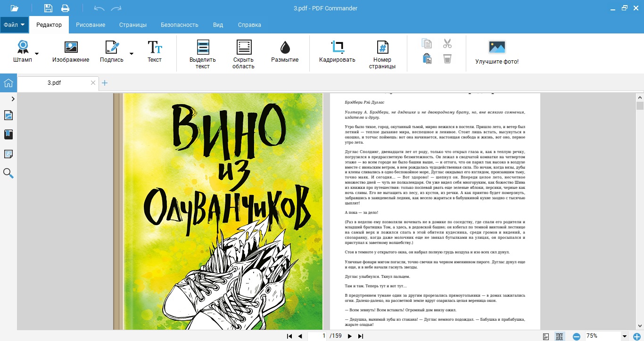The height and width of the screenshot is (341, 644).
Task: Expand the Stamp dropdown arrow
Action: click(x=37, y=54)
